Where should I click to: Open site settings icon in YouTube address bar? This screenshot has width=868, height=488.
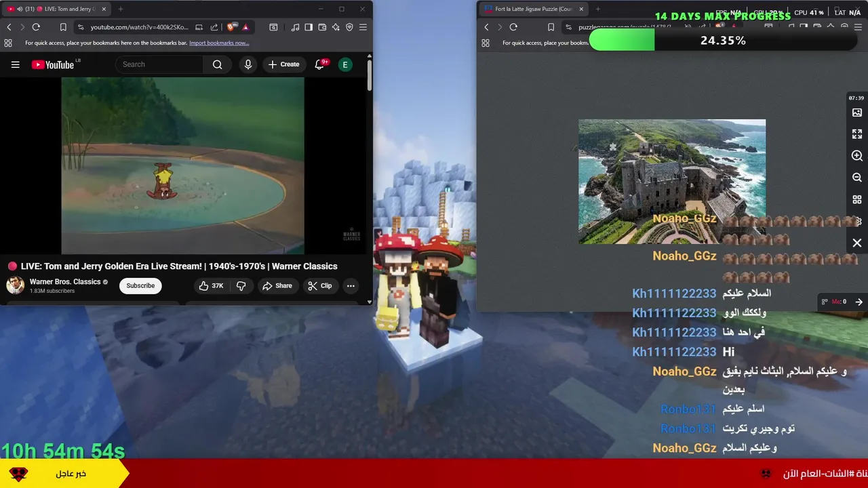click(x=81, y=27)
